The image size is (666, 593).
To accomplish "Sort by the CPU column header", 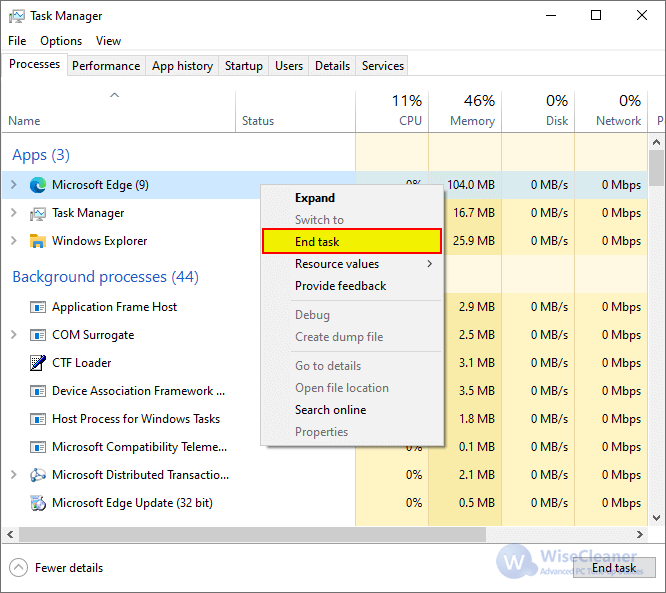I will pyautogui.click(x=392, y=111).
